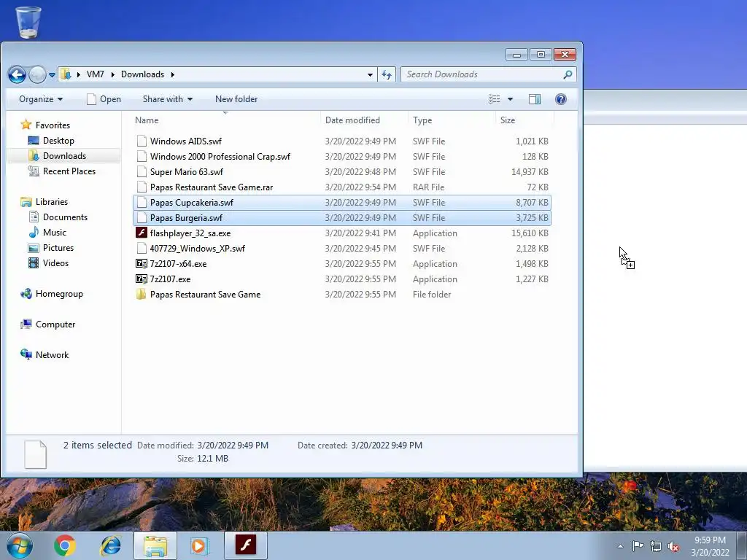
Task: Click 7z2107-x64.exe 7-Zip icon
Action: coord(142,264)
